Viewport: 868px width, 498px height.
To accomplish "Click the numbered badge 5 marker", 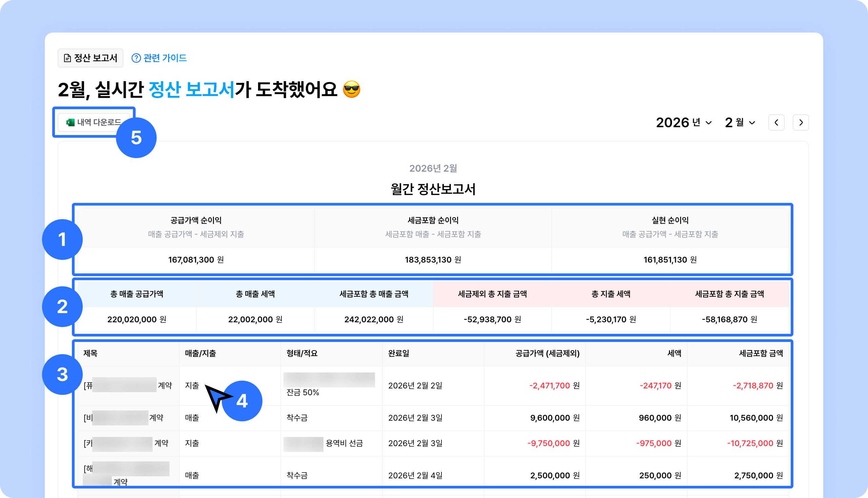I will point(136,138).
